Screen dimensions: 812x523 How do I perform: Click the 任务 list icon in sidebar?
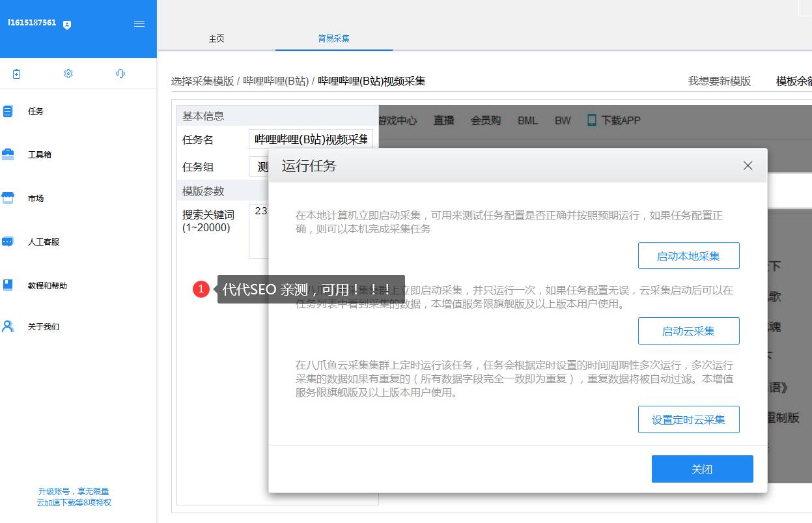tap(8, 111)
